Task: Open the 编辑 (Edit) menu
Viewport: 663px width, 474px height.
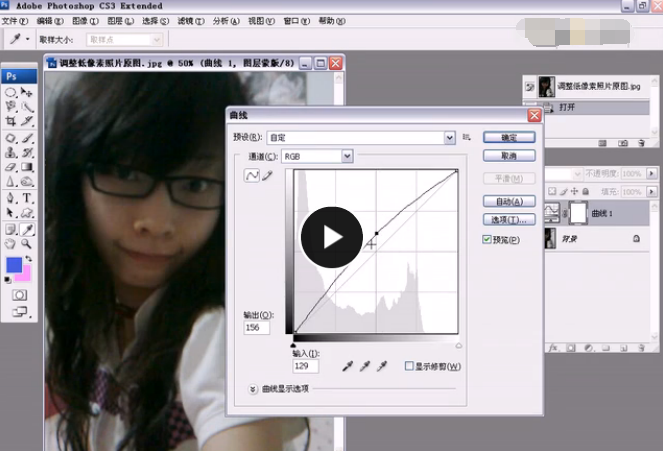Action: (50, 21)
